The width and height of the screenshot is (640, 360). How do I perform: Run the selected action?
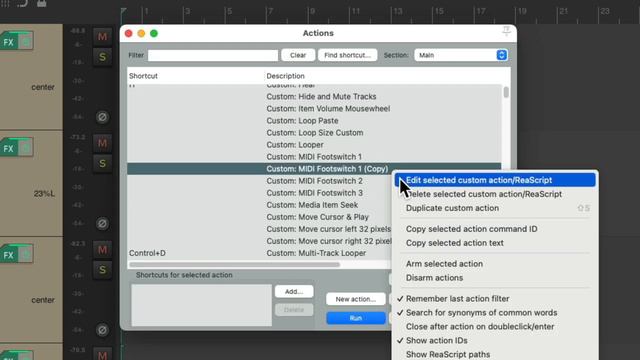click(x=356, y=318)
